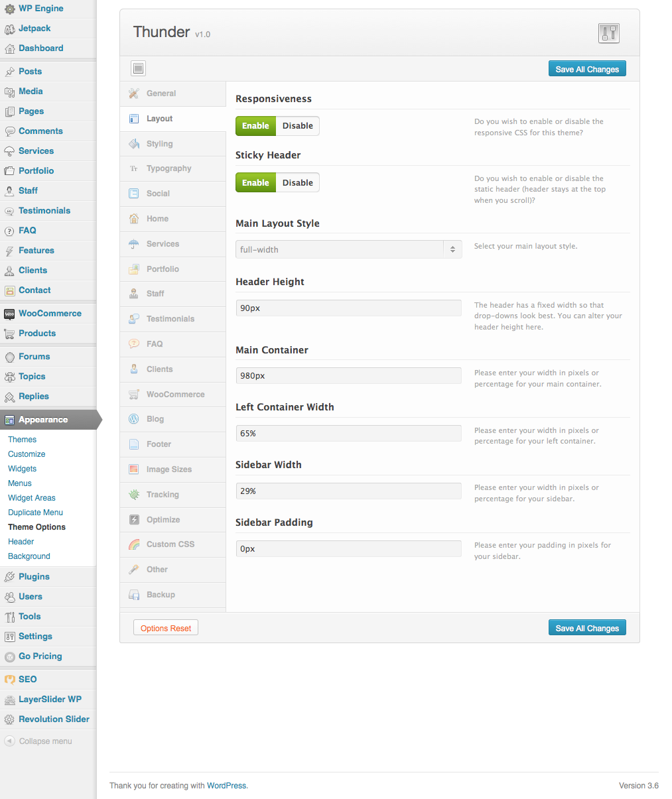Click the WP Engine gear icon
The width and height of the screenshot is (672, 799).
point(9,9)
